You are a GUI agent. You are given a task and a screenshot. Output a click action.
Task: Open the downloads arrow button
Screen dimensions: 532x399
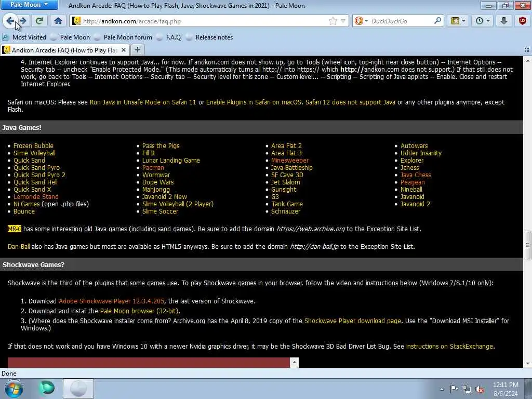[504, 21]
